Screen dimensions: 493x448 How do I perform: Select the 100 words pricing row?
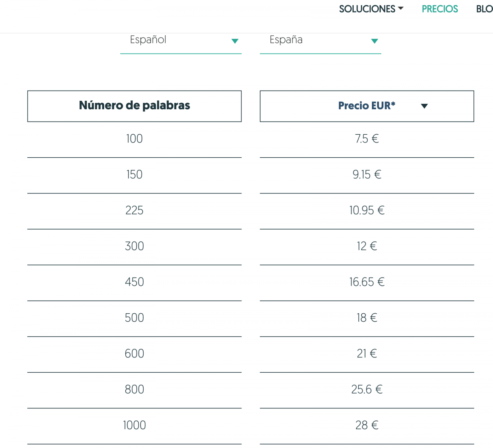(134, 139)
